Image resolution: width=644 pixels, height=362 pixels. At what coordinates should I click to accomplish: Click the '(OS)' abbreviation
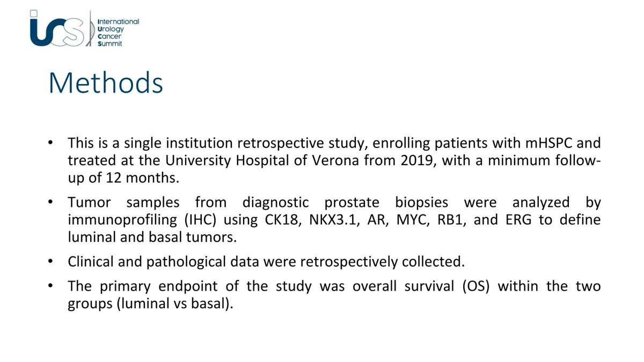point(477,286)
